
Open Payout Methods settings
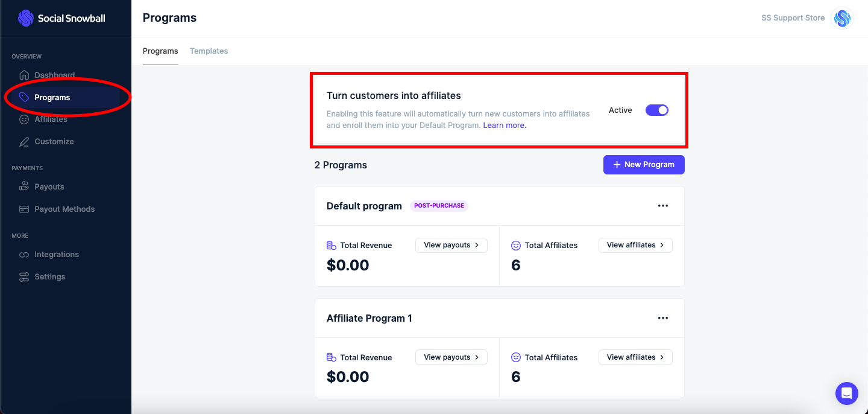[x=64, y=209]
